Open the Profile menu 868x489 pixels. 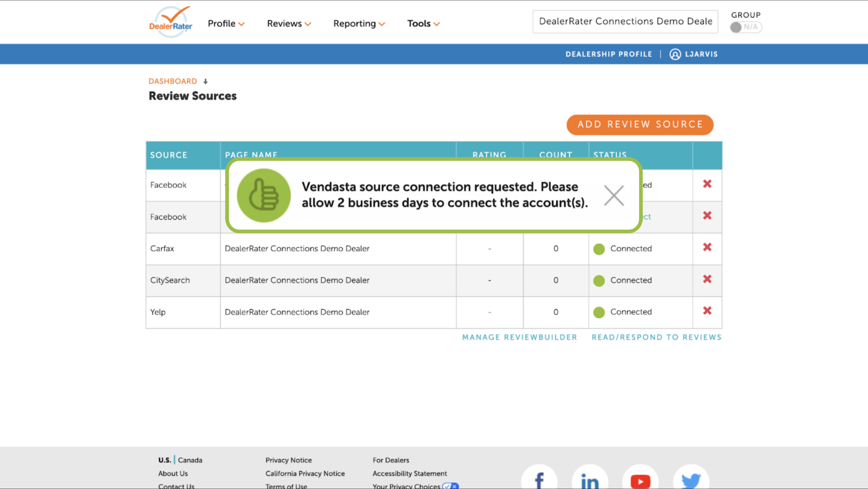pos(226,23)
